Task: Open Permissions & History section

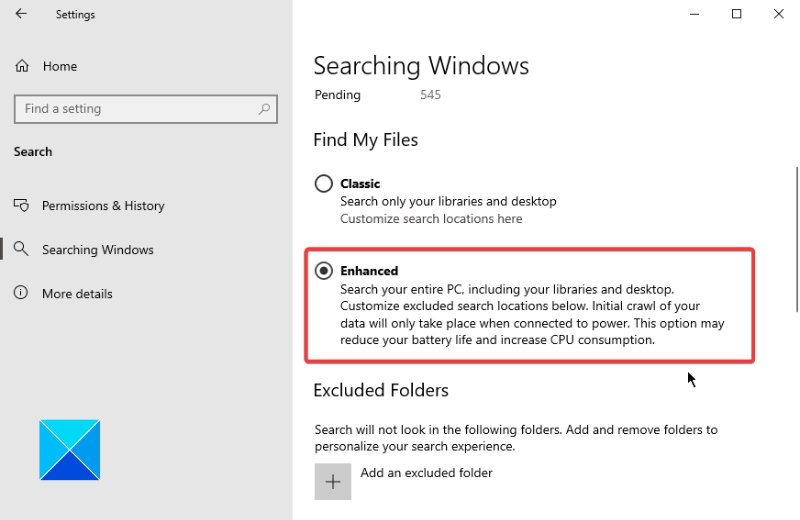Action: point(103,206)
